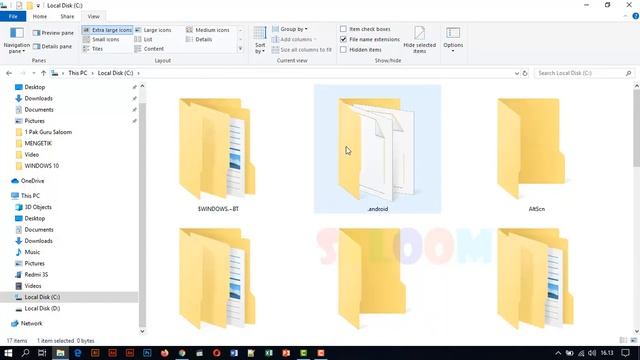
Task: Toggle the Details pane
Action: (x=52, y=47)
